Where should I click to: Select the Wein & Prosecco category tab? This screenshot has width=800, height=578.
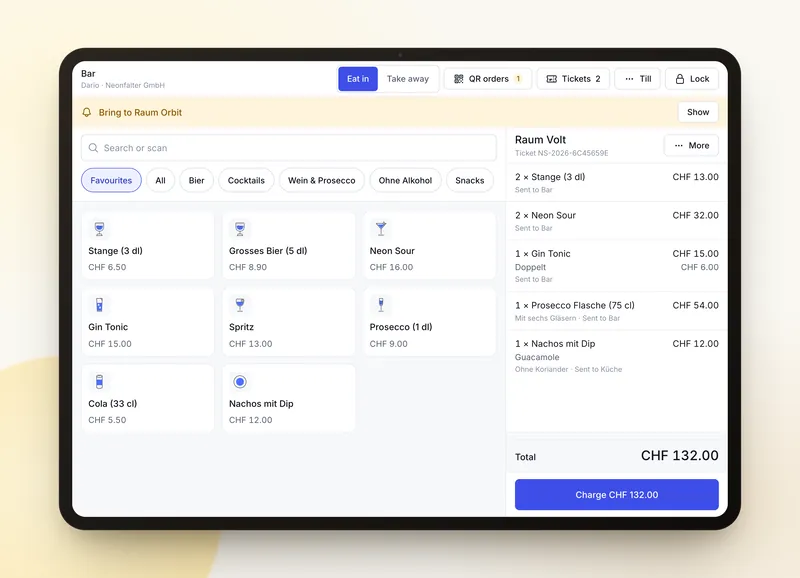pyautogui.click(x=321, y=180)
